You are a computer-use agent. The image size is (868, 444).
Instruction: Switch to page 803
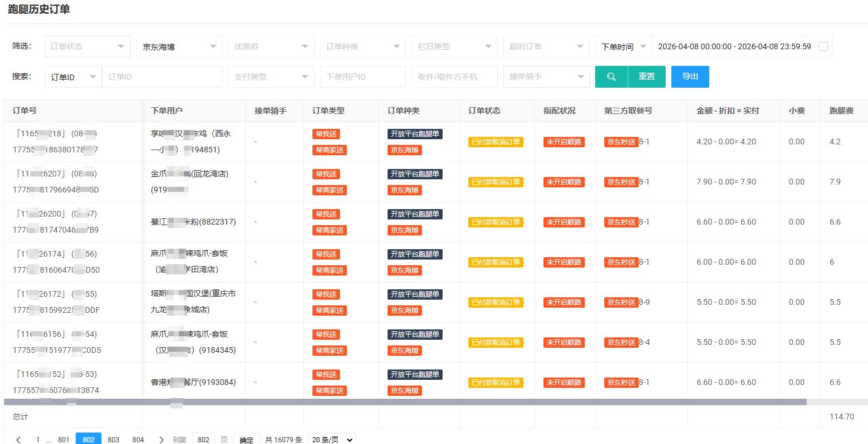tap(114, 439)
